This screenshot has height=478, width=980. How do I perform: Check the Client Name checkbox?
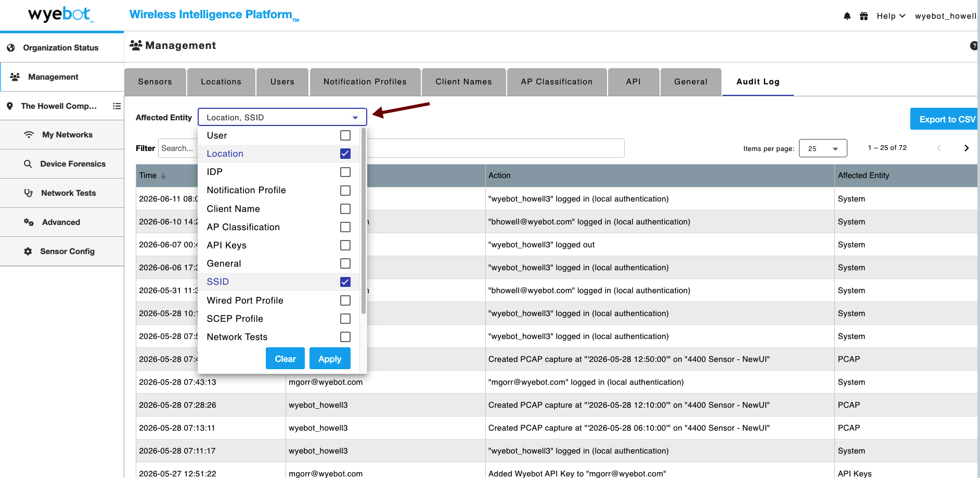pyautogui.click(x=345, y=209)
